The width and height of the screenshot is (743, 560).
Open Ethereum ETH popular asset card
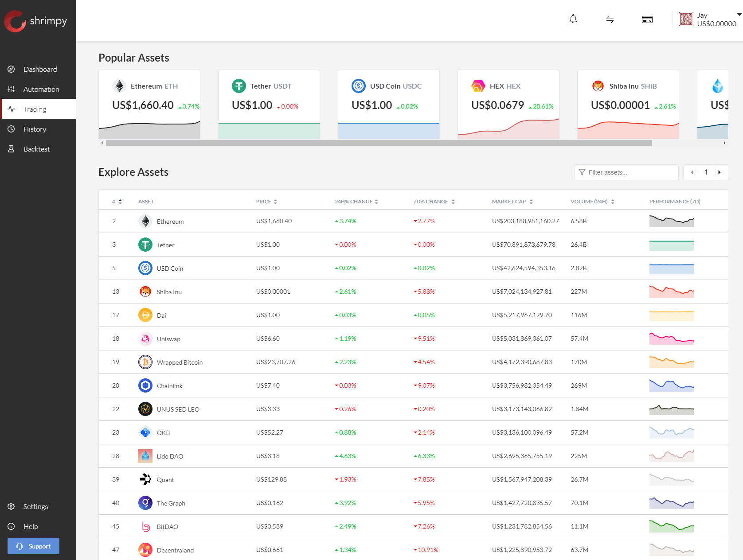[x=149, y=104]
